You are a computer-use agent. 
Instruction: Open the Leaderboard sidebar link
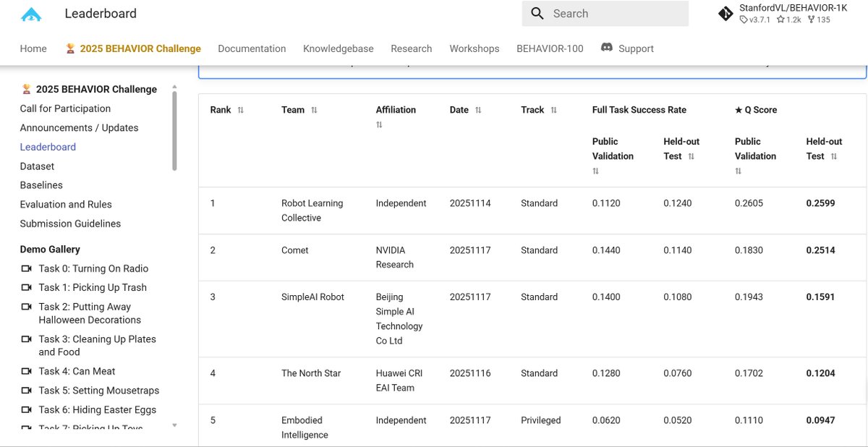48,147
